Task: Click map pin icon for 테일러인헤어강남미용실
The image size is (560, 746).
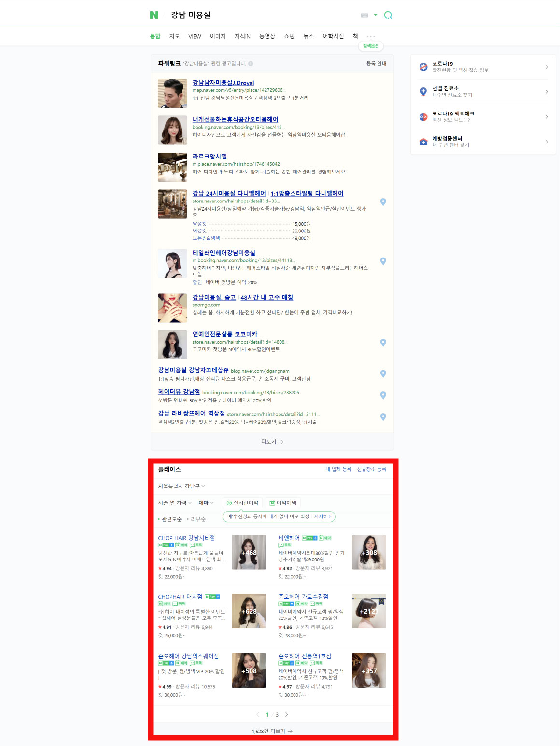Action: pos(383,261)
